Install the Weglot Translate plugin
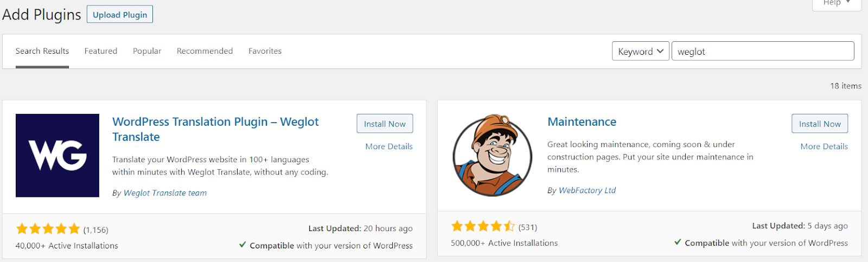 (385, 124)
